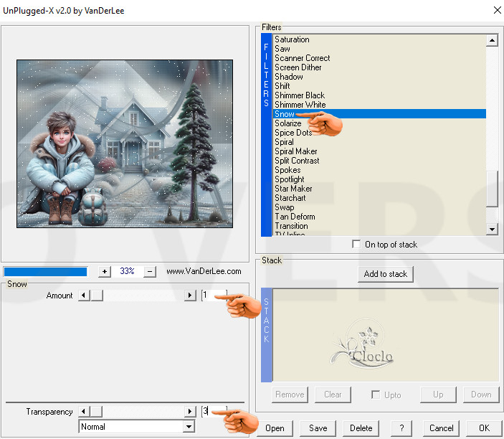This screenshot has height=439, width=504.
Task: Open the help question mark button
Action: click(401, 428)
